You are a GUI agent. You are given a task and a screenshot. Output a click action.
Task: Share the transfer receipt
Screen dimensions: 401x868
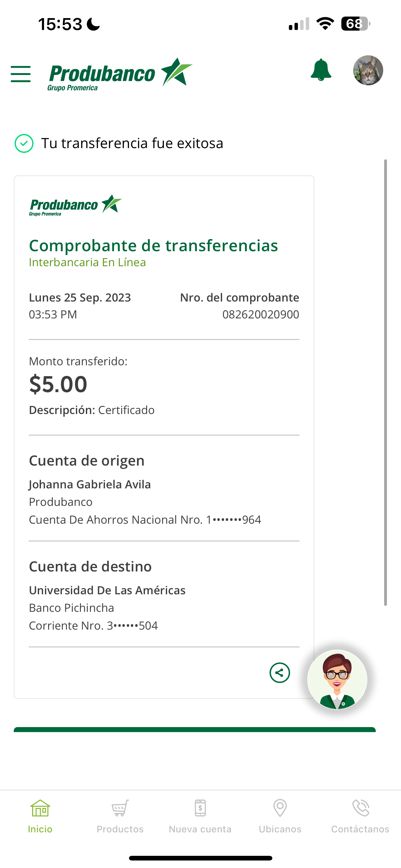(280, 673)
